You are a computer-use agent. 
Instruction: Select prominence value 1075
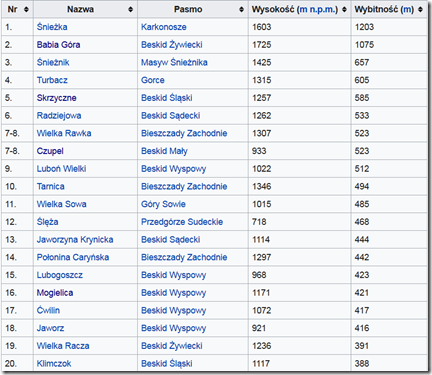[364, 45]
